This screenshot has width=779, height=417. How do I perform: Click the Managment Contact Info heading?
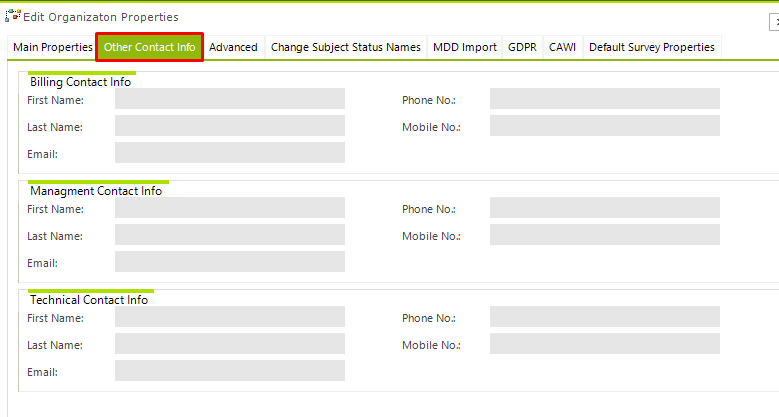96,191
